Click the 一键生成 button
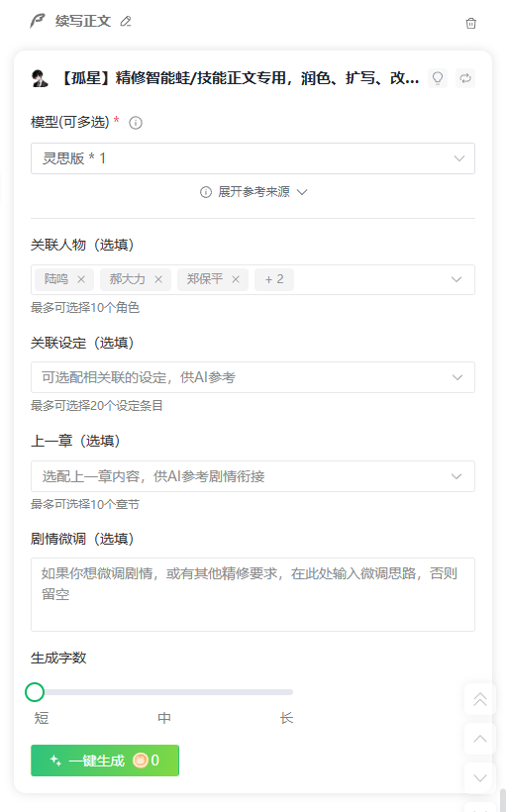 (105, 761)
